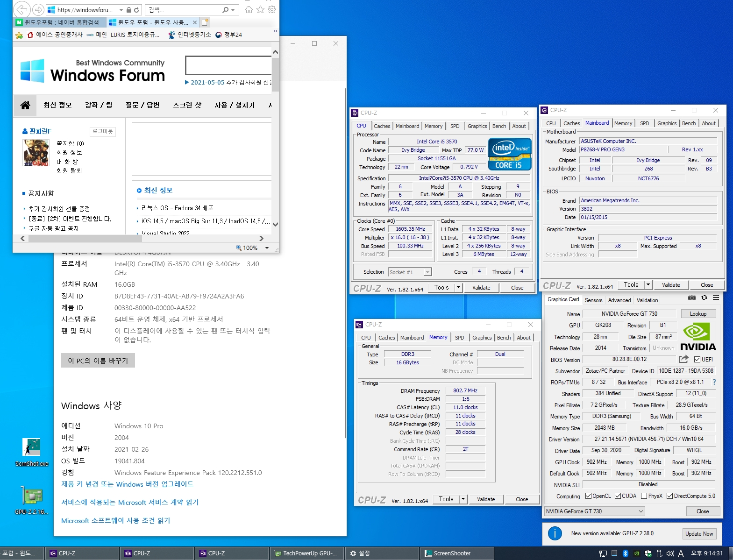Click rename this PC button
The image size is (733, 560).
tap(98, 361)
